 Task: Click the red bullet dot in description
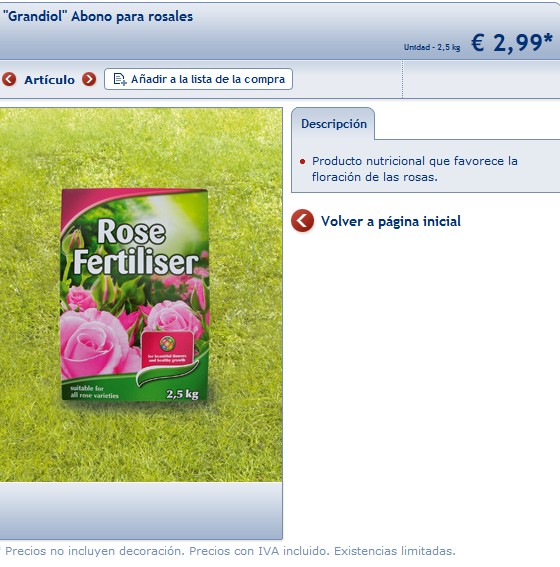pyautogui.click(x=303, y=162)
